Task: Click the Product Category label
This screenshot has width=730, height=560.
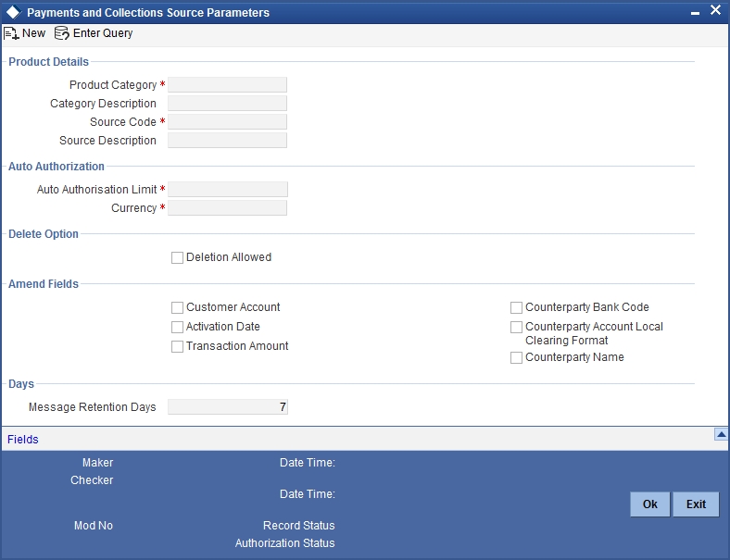Action: coord(113,85)
